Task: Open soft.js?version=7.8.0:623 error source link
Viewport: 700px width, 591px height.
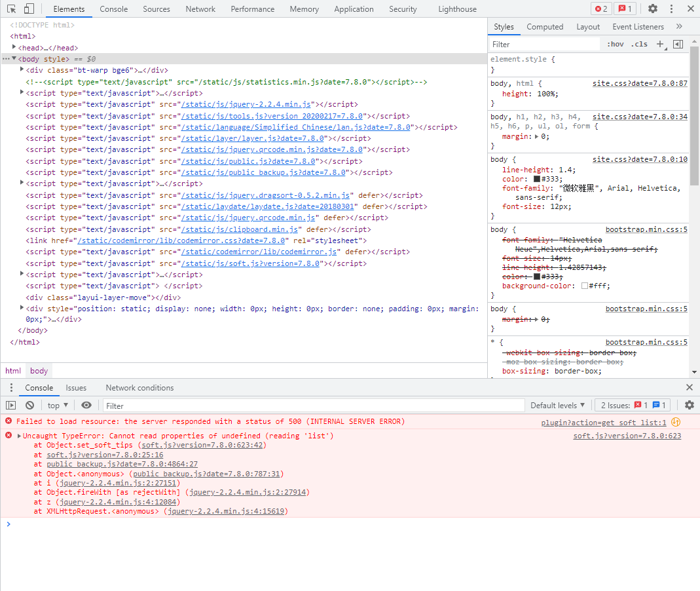Action: point(627,436)
